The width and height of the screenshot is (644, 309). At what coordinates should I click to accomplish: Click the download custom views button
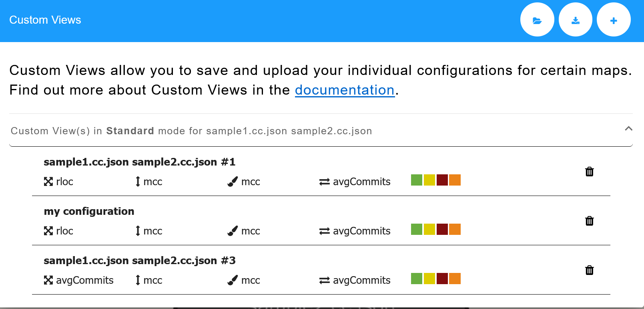[576, 20]
